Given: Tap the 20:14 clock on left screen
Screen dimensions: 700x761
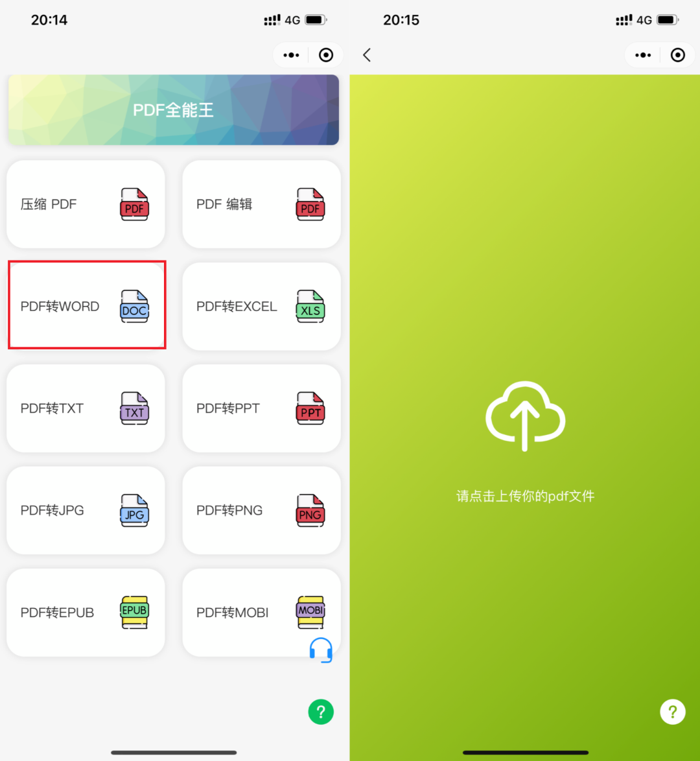Looking at the screenshot, I should click(49, 20).
